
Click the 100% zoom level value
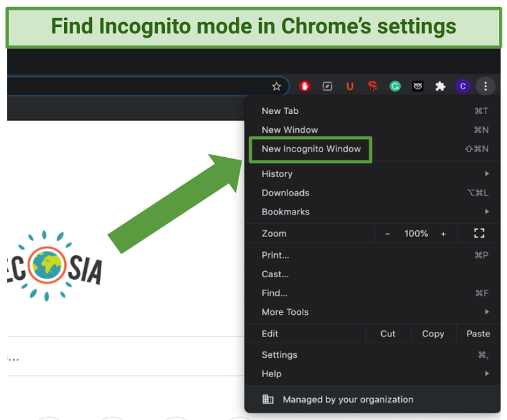(416, 234)
